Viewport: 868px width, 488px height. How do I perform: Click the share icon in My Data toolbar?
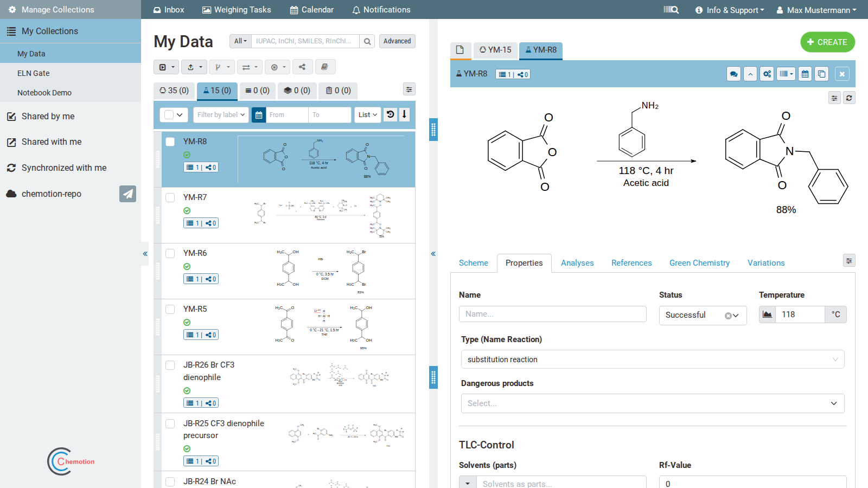[x=302, y=67]
